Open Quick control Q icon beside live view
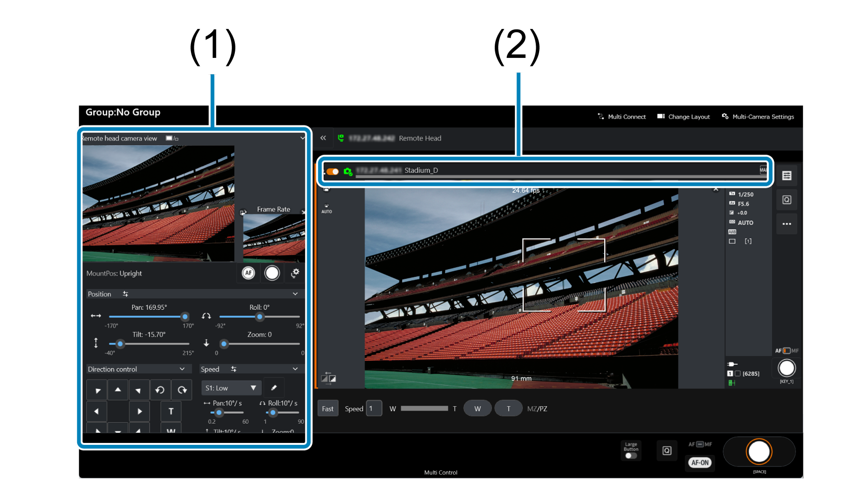868x496 pixels. coord(787,200)
